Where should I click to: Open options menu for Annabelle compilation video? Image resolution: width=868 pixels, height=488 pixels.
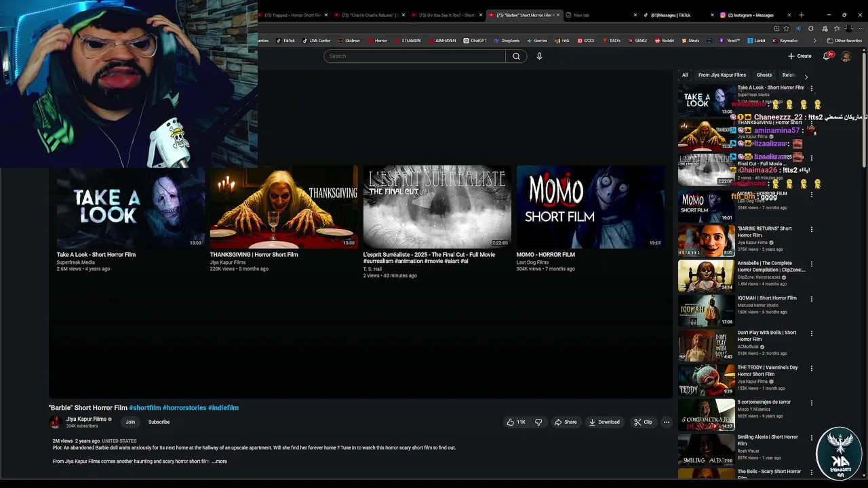812,264
